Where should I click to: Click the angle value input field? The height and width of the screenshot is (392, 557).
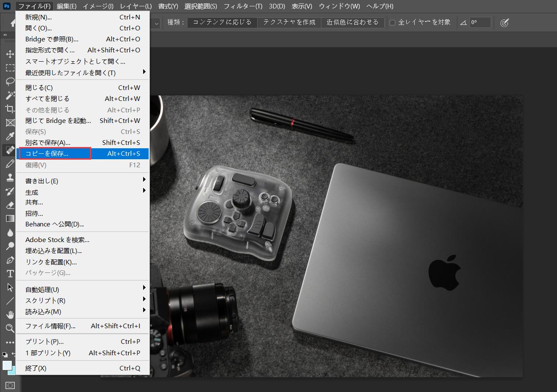pyautogui.click(x=480, y=22)
